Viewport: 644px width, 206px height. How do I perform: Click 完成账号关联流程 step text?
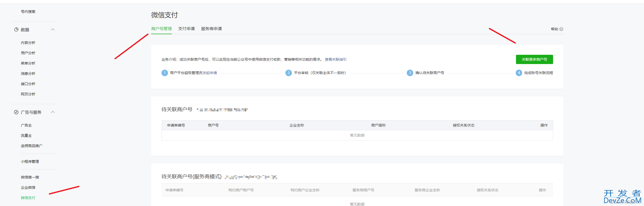point(539,73)
